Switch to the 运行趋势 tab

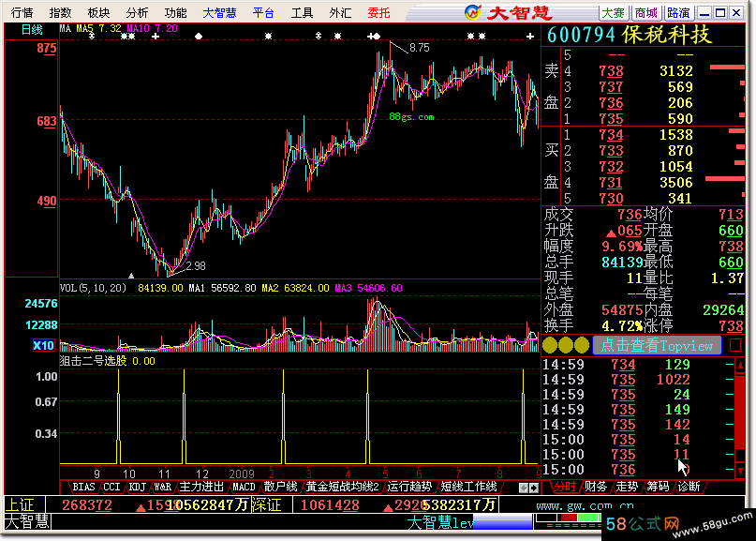point(409,487)
